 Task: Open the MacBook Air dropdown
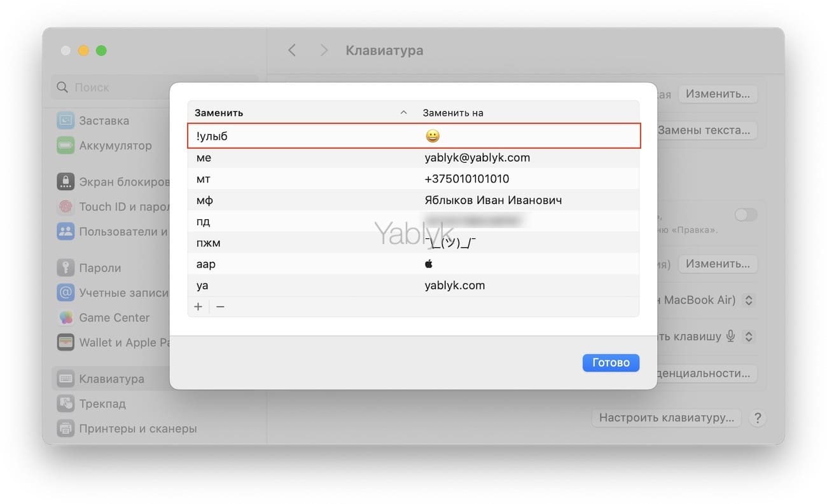tap(749, 300)
